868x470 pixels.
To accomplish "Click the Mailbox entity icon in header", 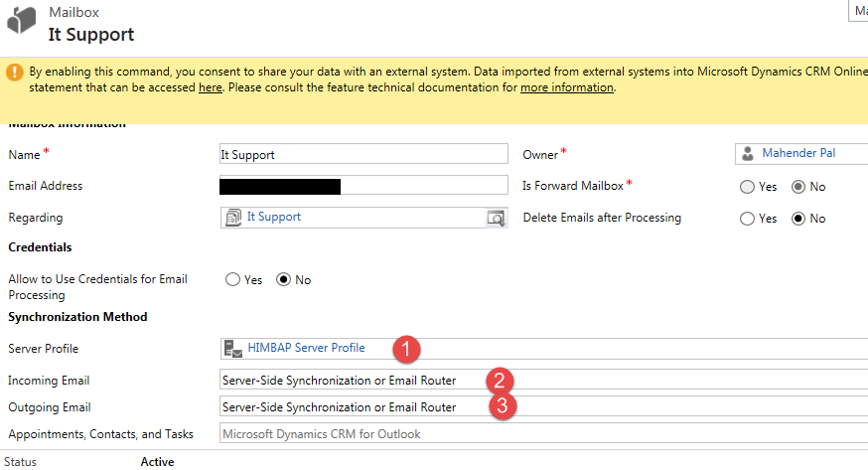I will [x=21, y=25].
